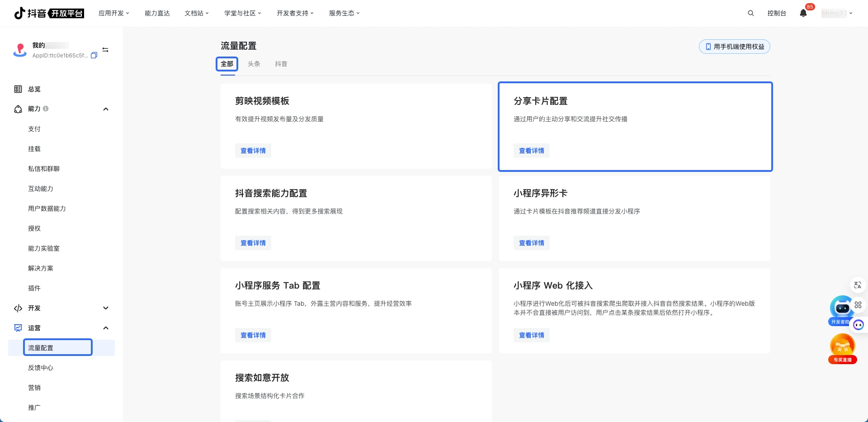Expand the 开发 sidebar section
The width and height of the screenshot is (868, 422).
click(x=106, y=308)
